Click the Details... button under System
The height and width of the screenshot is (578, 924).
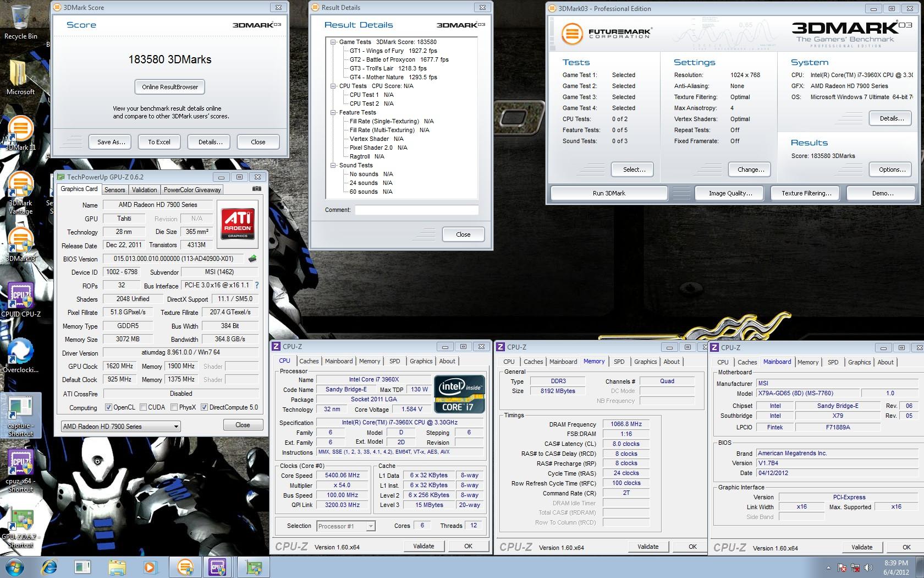(892, 118)
